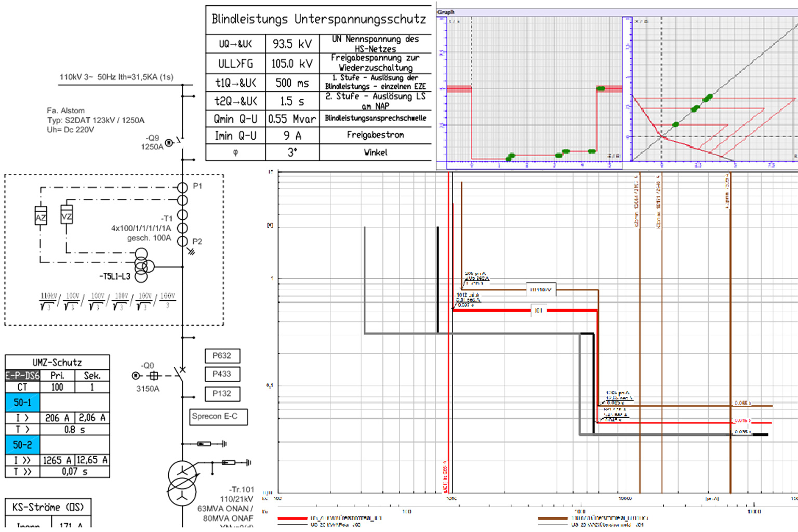This screenshot has width=798, height=532.
Task: Click the -Tr.101 transformer symbol
Action: [182, 483]
